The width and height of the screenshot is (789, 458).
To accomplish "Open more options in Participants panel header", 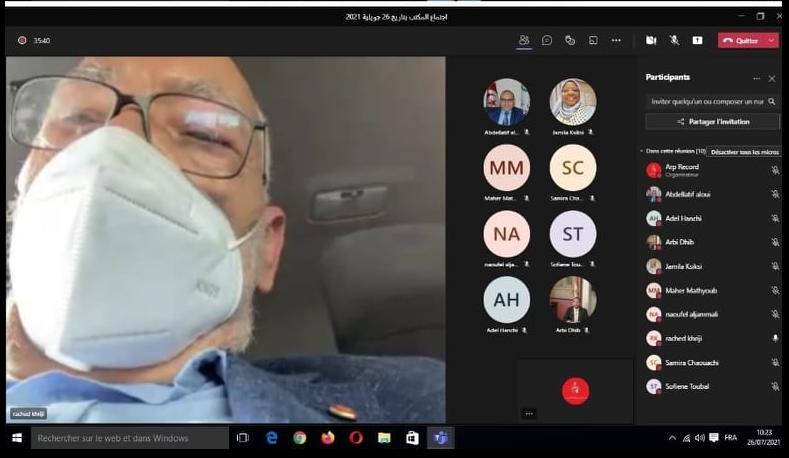I will coord(756,78).
